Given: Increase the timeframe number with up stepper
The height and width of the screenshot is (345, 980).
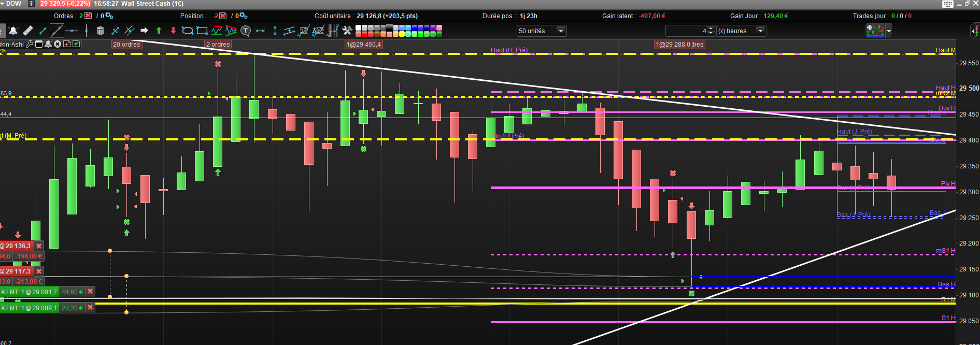Looking at the screenshot, I should [711, 28].
